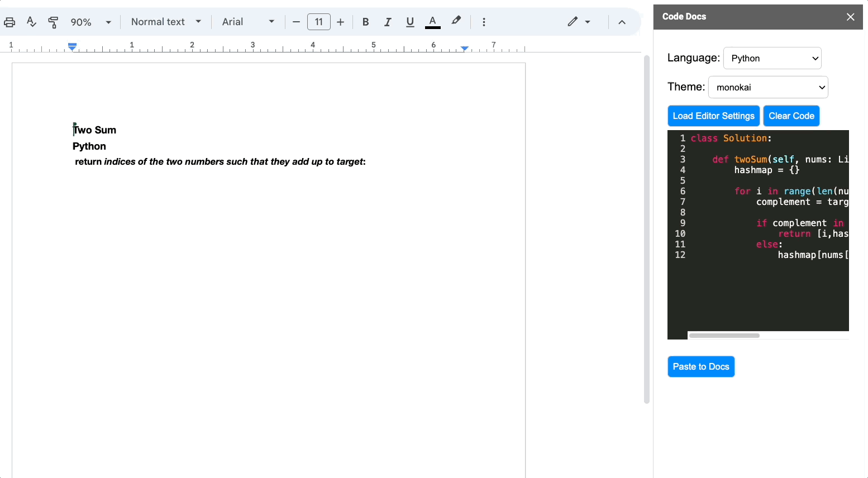This screenshot has height=478, width=868.
Task: Click the font size input field
Action: (x=319, y=22)
